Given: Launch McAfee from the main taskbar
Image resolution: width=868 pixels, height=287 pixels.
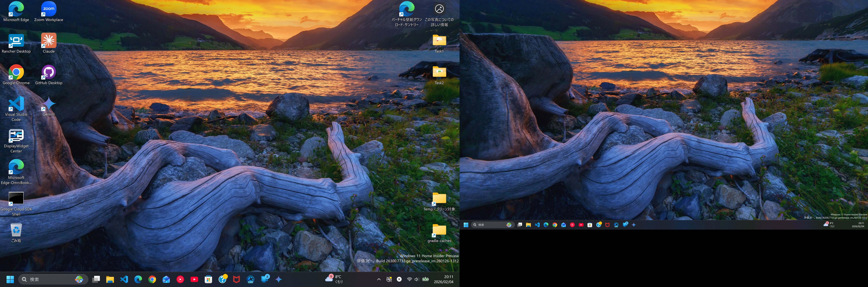Looking at the screenshot, I should pos(236,279).
